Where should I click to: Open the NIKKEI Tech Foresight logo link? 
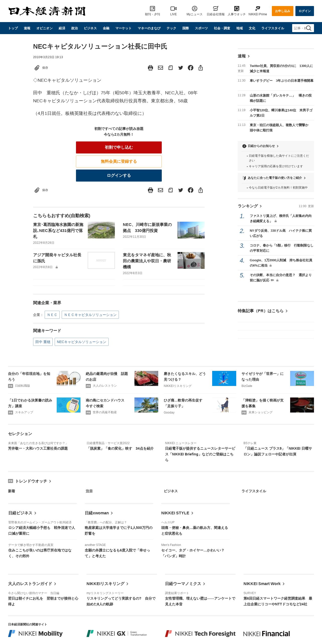tap(200, 633)
